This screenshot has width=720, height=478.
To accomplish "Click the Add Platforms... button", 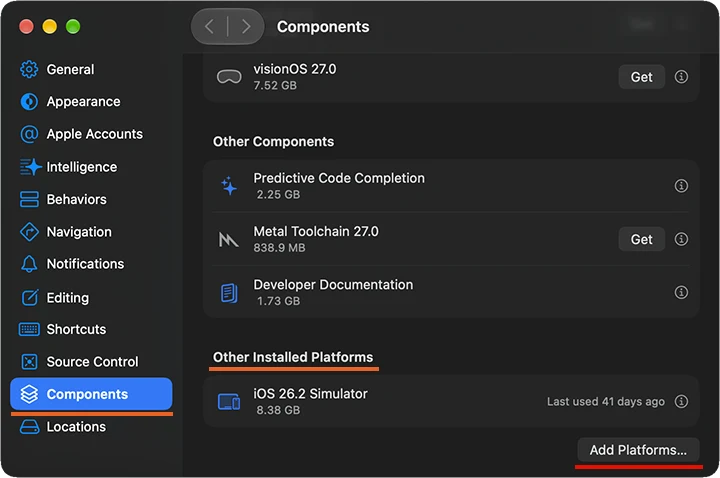I will tap(638, 450).
